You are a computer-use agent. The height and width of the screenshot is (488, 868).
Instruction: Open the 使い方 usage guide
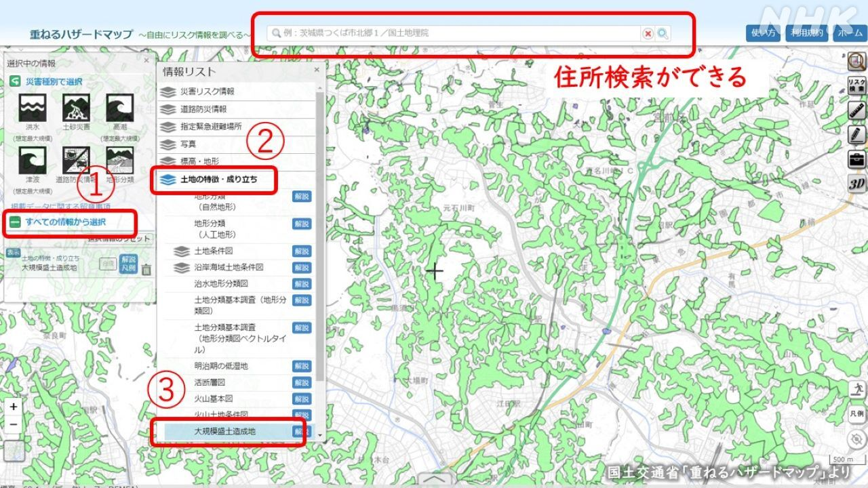click(763, 33)
